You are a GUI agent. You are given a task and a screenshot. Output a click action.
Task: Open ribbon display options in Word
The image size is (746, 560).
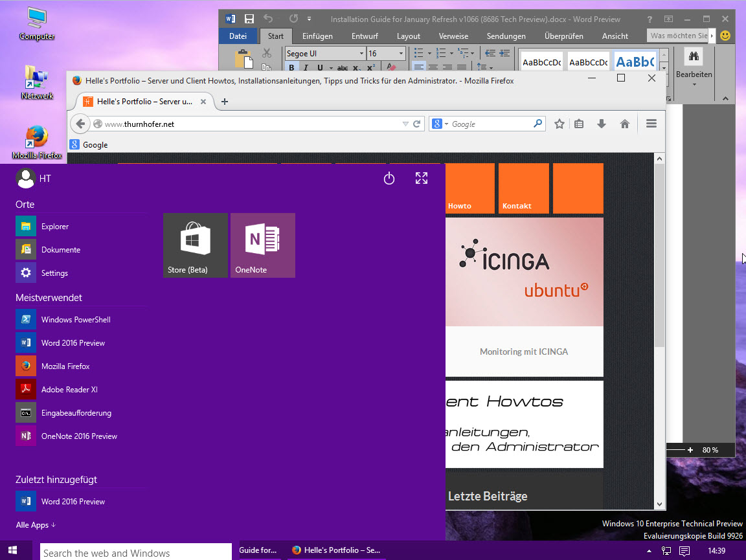[668, 19]
